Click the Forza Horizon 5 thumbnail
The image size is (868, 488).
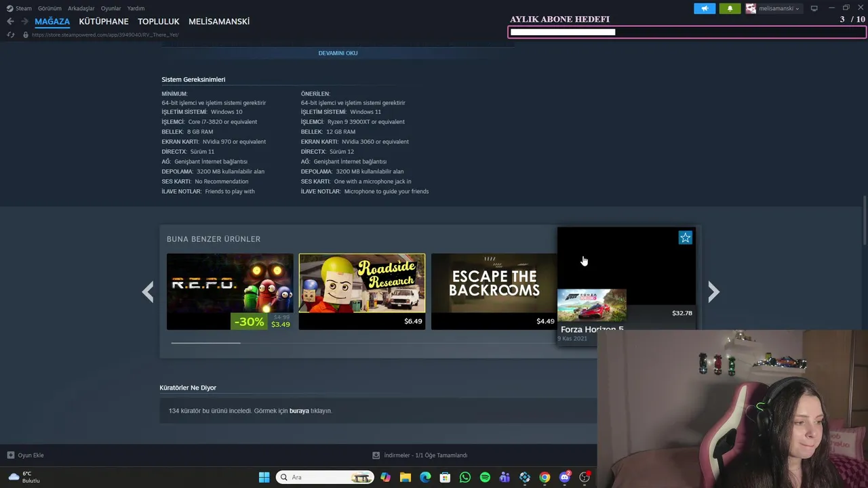point(591,305)
